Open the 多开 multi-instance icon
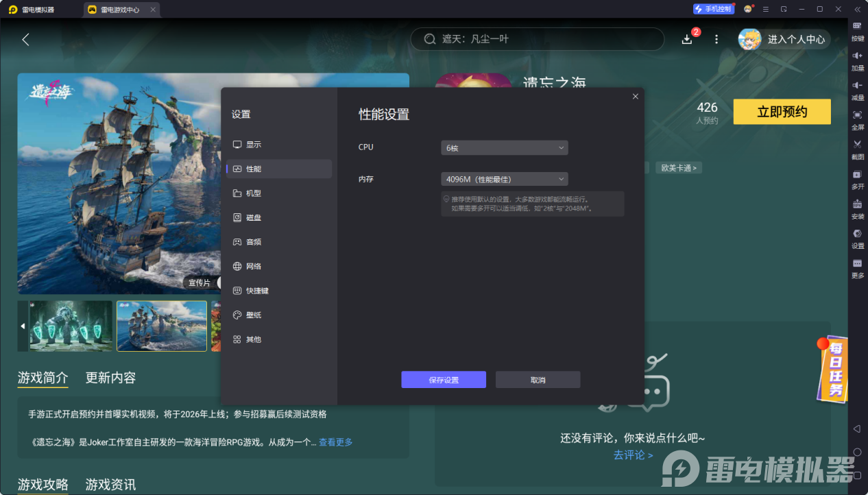The height and width of the screenshot is (495, 868). [857, 175]
